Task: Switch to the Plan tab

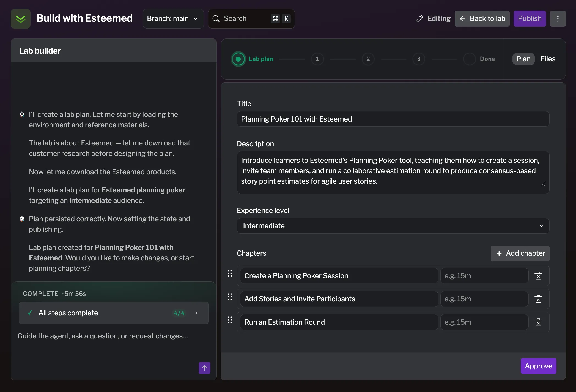Action: point(523,59)
